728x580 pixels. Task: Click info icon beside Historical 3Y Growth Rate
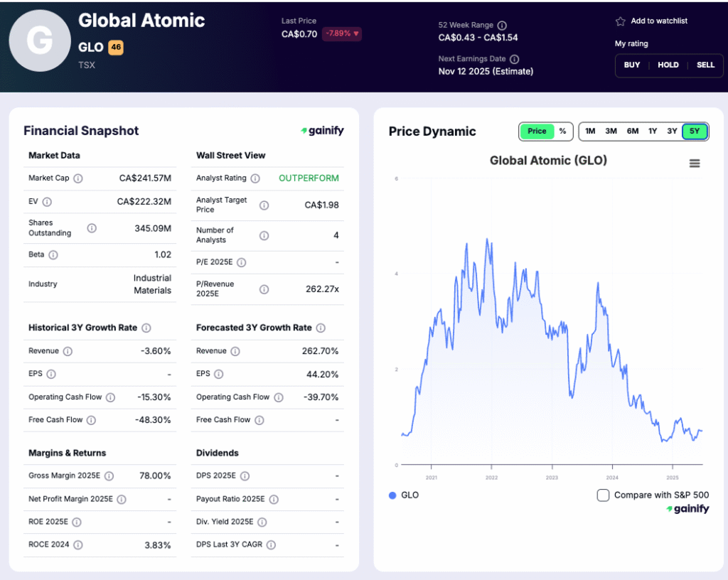click(146, 328)
